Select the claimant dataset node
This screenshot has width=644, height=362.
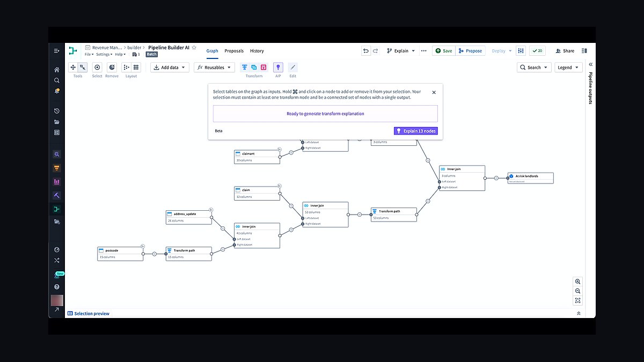(x=257, y=157)
